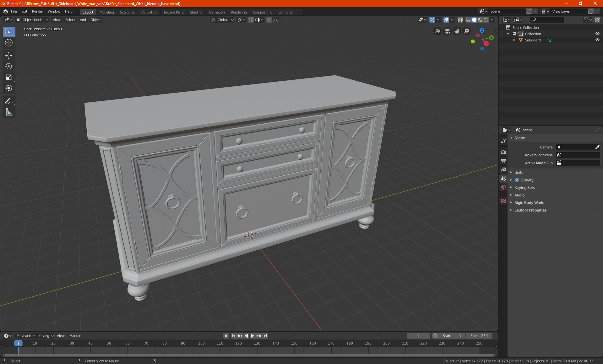603x364 pixels.
Task: Select the Cursor tool in toolbar
Action: pos(9,43)
